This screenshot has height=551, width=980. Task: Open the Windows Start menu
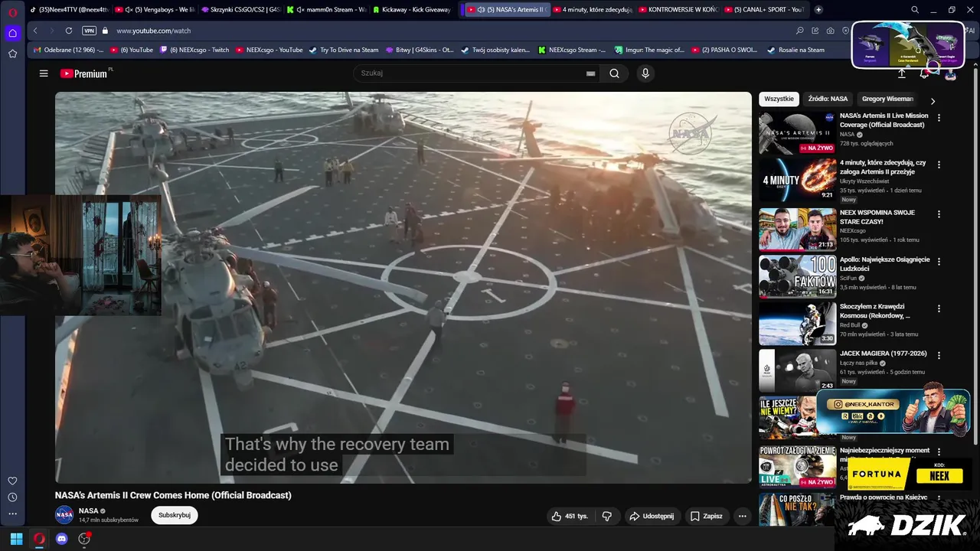coord(16,539)
